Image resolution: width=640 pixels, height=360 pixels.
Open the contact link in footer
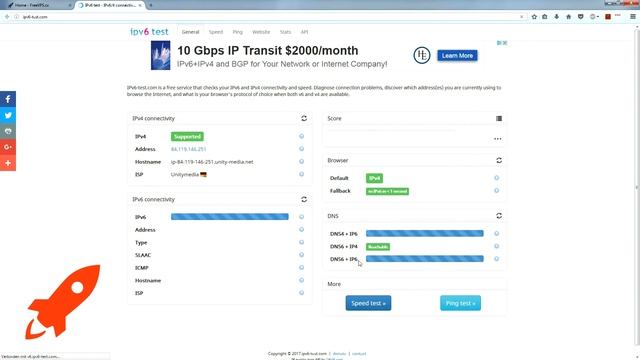pyautogui.click(x=359, y=353)
